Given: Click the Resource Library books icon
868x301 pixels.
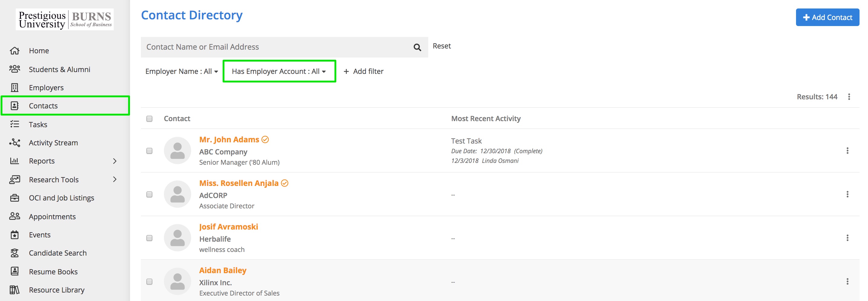Looking at the screenshot, I should 15,290.
